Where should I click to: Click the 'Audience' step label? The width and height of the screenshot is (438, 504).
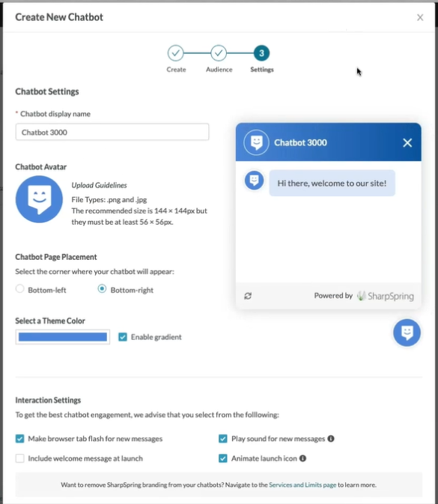[219, 70]
